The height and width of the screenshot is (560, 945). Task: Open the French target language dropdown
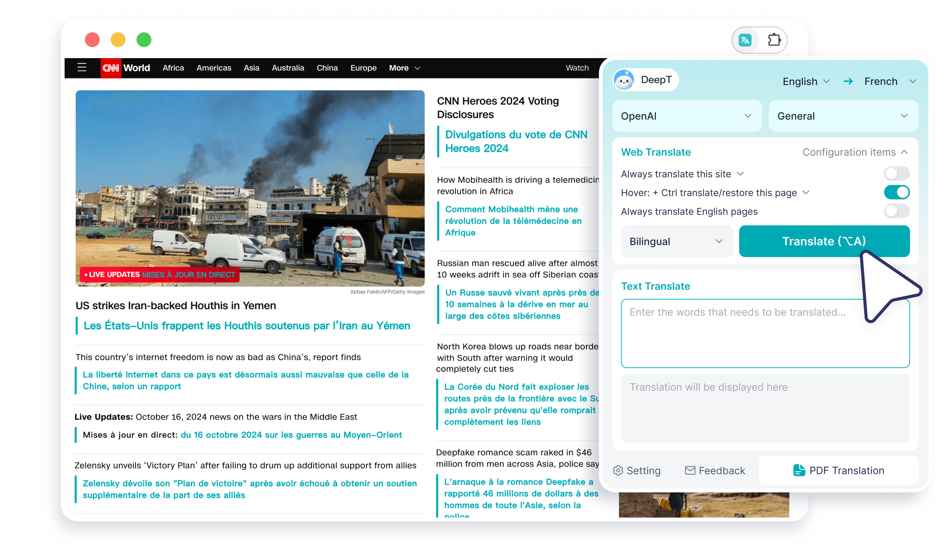click(x=890, y=81)
